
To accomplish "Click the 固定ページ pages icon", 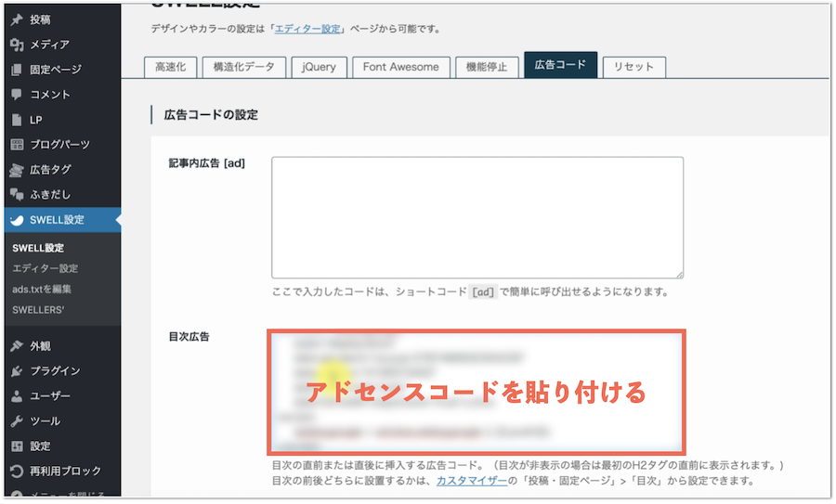I will click(x=16, y=70).
